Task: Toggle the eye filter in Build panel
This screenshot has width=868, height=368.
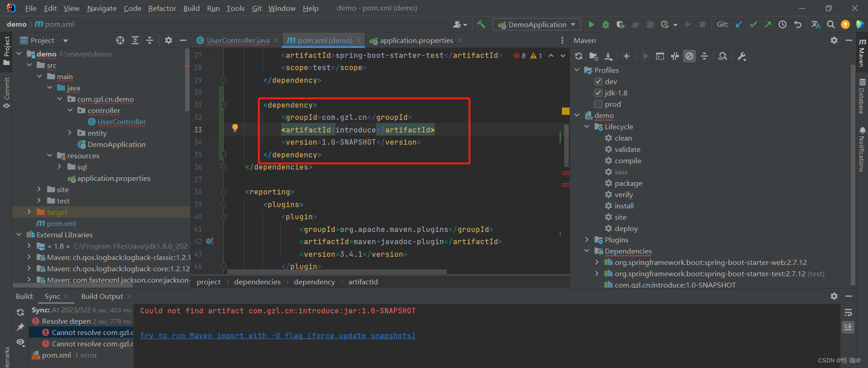Action: pyautogui.click(x=20, y=342)
